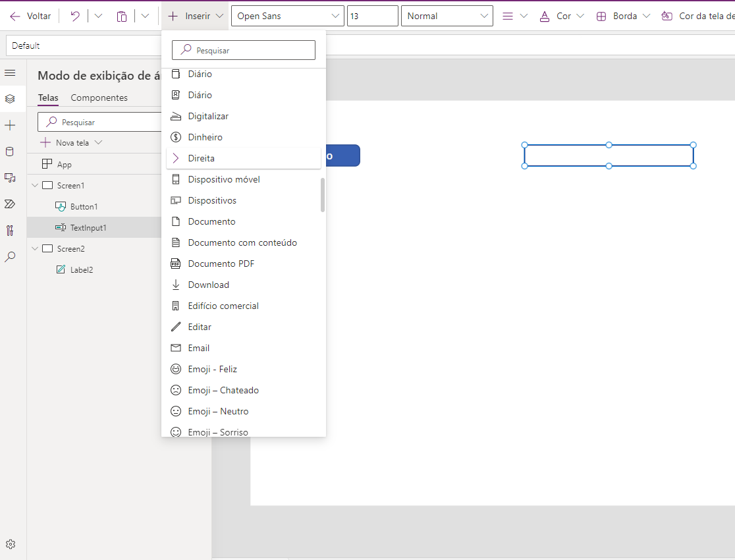Select Button1 in the tree view

click(x=84, y=206)
